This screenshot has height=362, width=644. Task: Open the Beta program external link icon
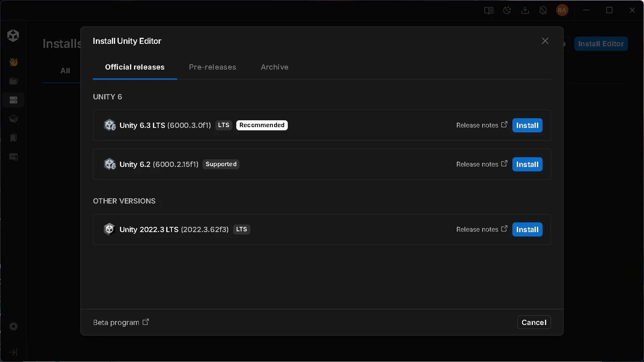tap(146, 322)
